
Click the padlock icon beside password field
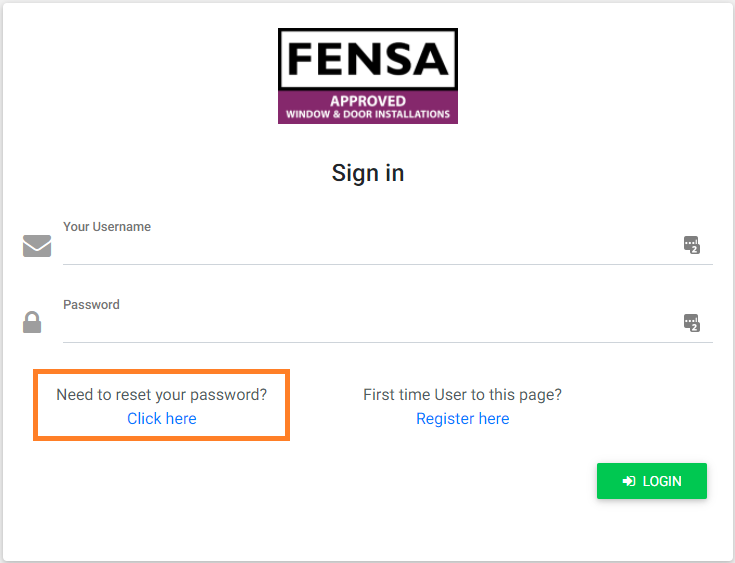tap(32, 322)
